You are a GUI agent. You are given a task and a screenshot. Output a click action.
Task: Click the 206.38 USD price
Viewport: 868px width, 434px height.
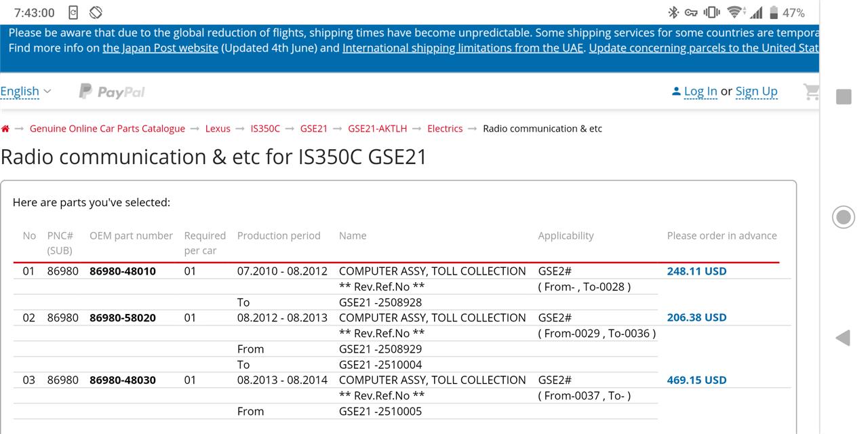[696, 317]
